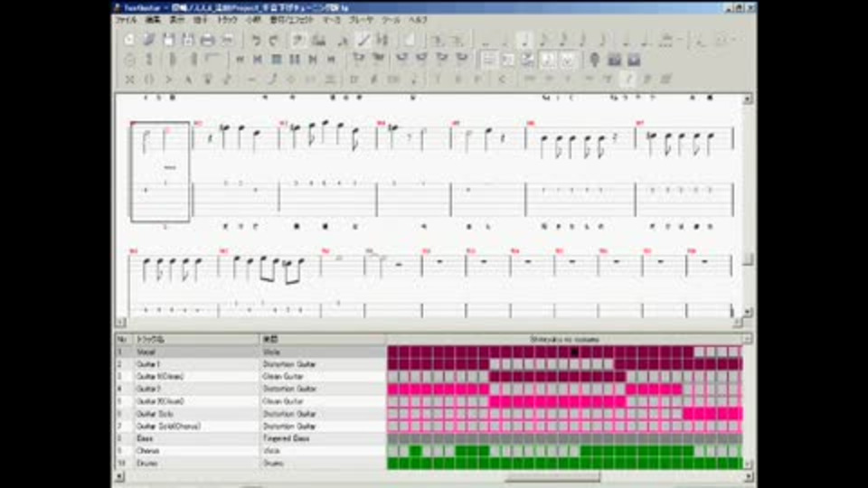Toggle the dead note X effect
The width and height of the screenshot is (868, 488).
coord(129,80)
